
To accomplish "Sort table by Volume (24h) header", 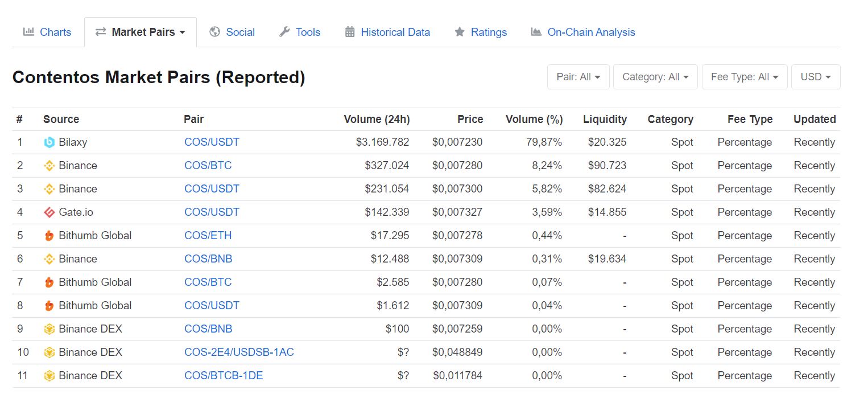I will 377,119.
